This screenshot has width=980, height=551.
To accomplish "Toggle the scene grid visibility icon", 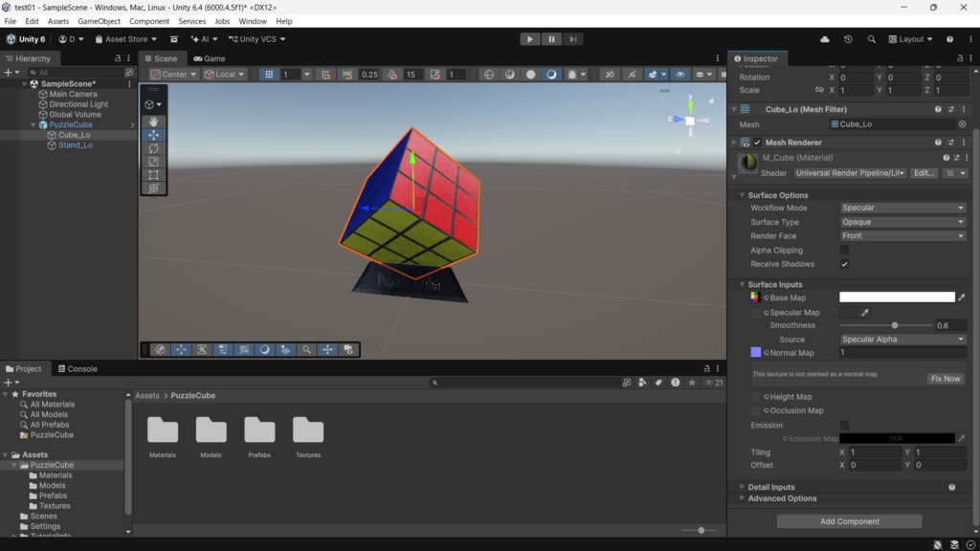I will click(269, 75).
